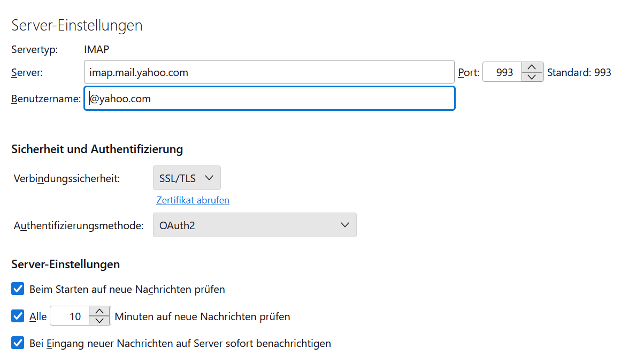The height and width of the screenshot is (363, 644).
Task: Click the 'Zertifikat abrufen' link
Action: tap(193, 200)
